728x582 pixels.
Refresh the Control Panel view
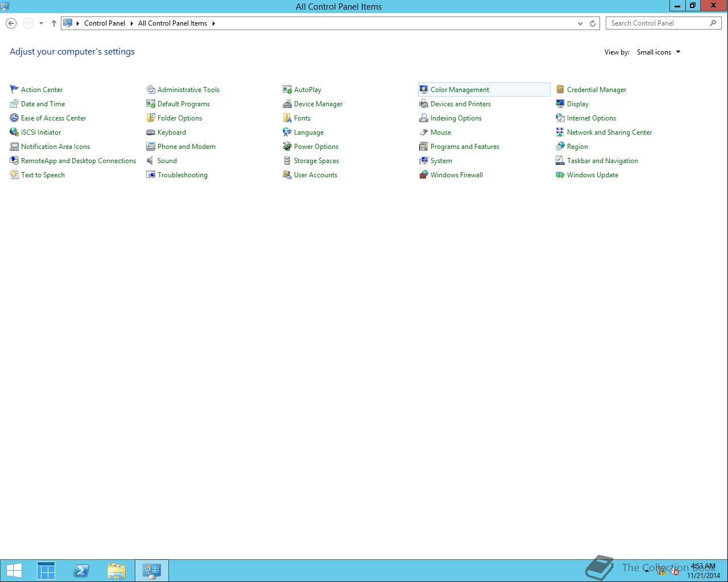[x=593, y=23]
